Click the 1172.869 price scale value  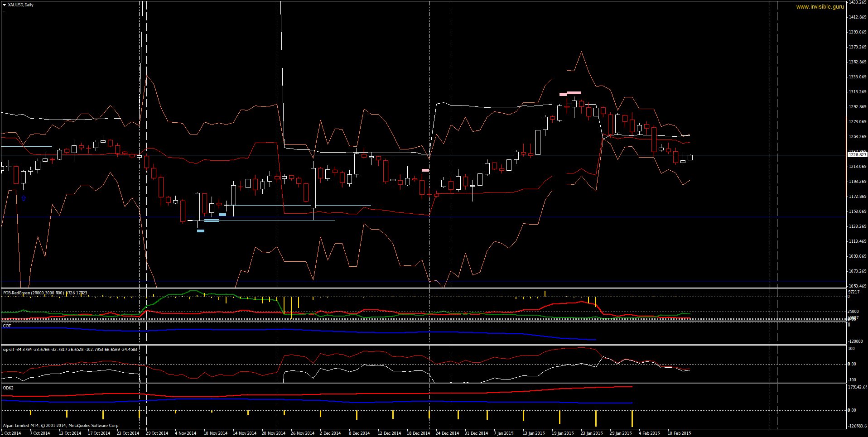tap(857, 197)
